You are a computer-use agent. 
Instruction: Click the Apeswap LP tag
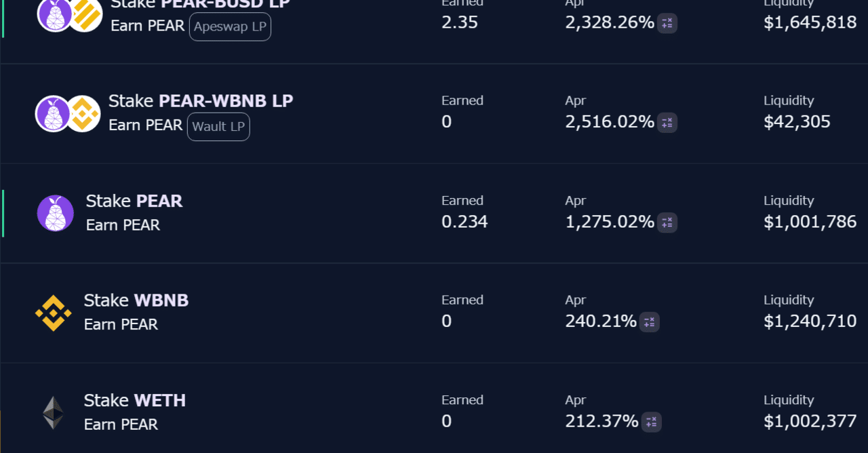[230, 26]
